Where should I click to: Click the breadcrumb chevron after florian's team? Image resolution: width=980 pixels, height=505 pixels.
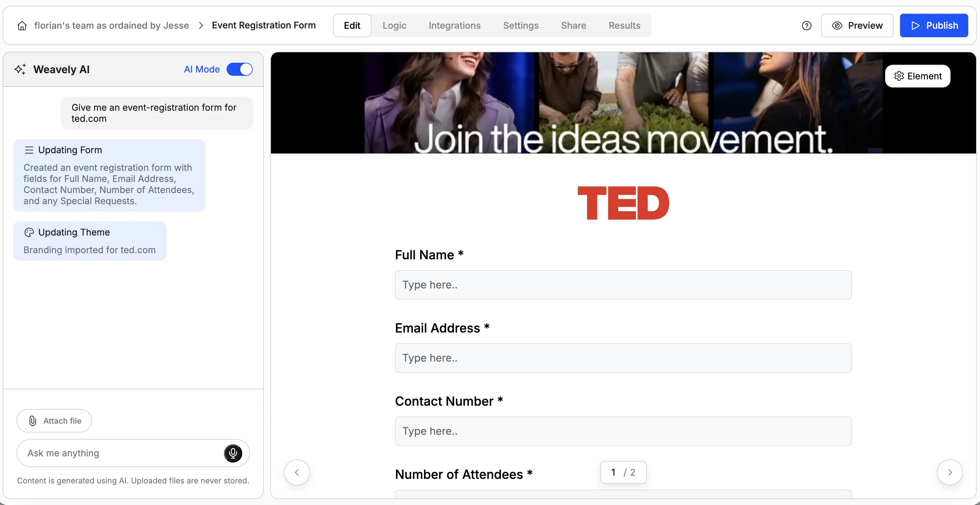pos(200,25)
